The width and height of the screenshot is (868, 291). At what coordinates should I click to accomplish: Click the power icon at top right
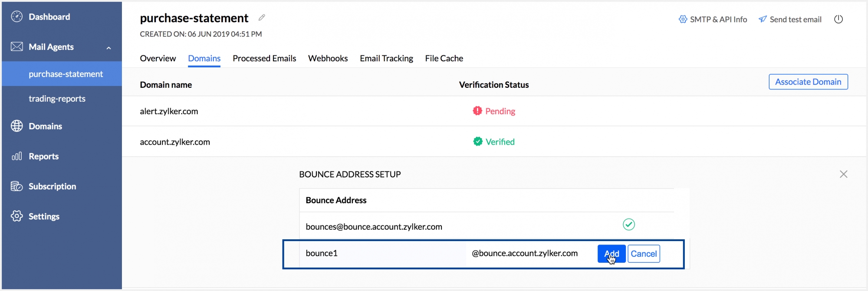(x=838, y=19)
